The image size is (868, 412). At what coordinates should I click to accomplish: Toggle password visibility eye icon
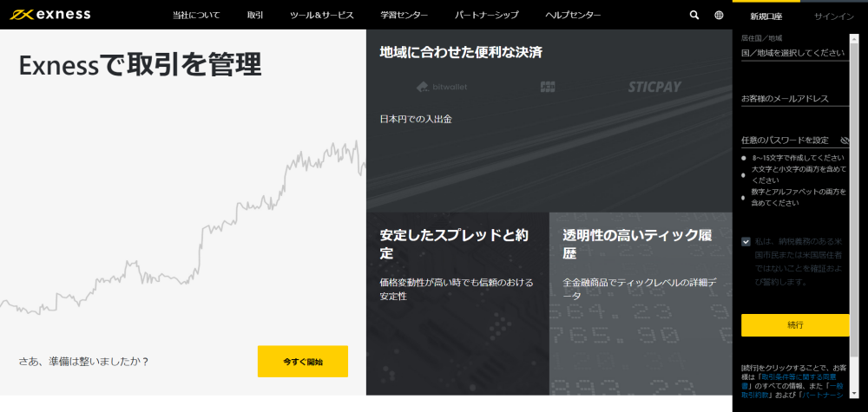(x=845, y=140)
